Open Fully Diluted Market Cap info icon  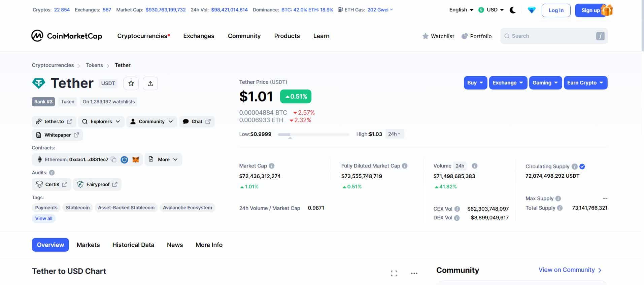point(405,166)
